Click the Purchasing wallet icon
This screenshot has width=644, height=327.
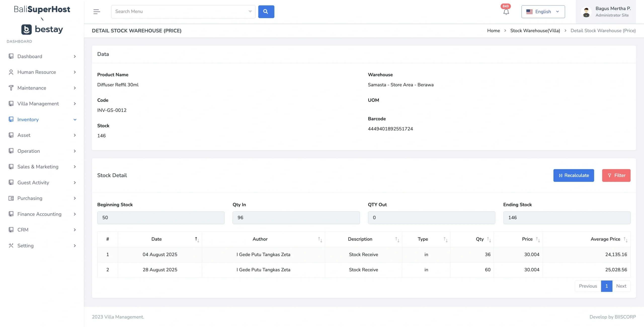pyautogui.click(x=11, y=198)
